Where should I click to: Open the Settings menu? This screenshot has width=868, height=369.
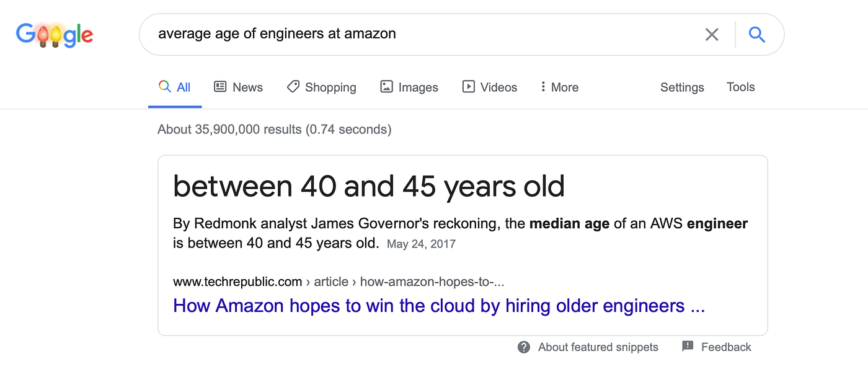point(682,87)
